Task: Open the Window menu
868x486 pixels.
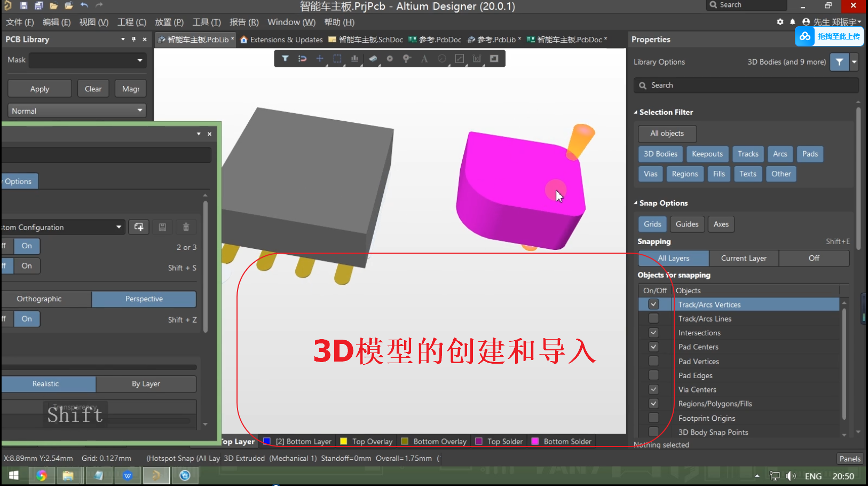Action: [x=291, y=22]
